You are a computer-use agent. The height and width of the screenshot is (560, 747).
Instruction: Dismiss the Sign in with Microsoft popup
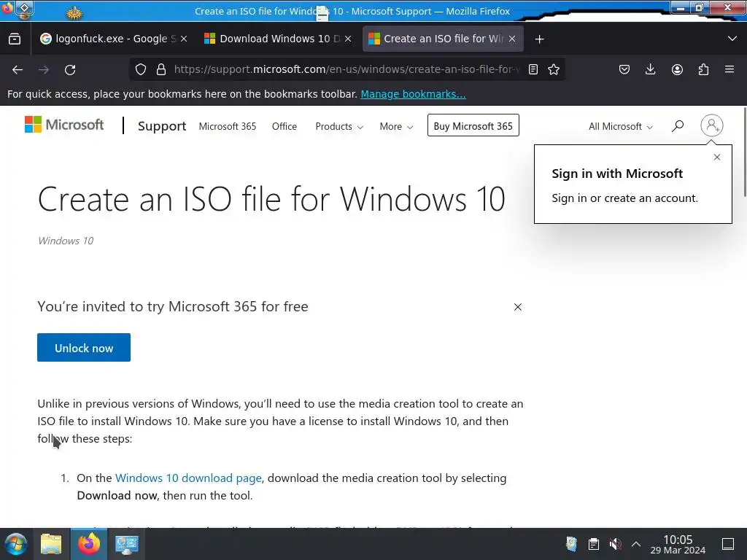[717, 157]
